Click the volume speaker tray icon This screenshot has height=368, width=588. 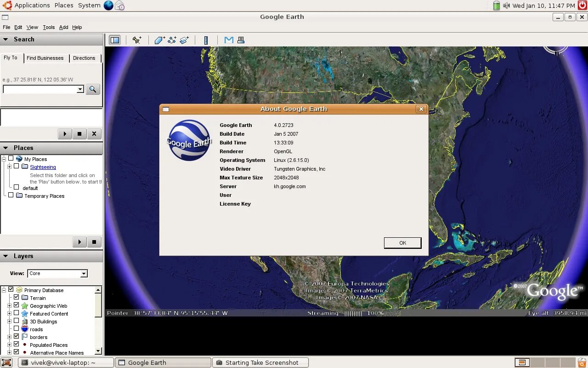pos(506,6)
